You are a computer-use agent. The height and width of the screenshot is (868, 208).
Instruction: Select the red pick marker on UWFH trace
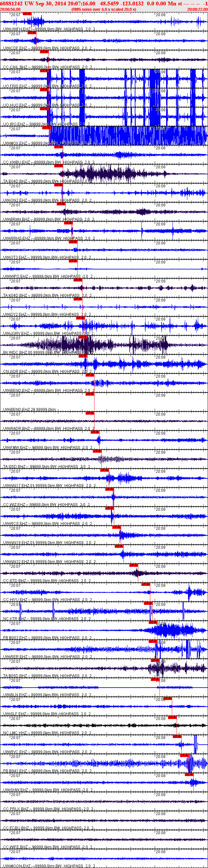tap(27, 14)
